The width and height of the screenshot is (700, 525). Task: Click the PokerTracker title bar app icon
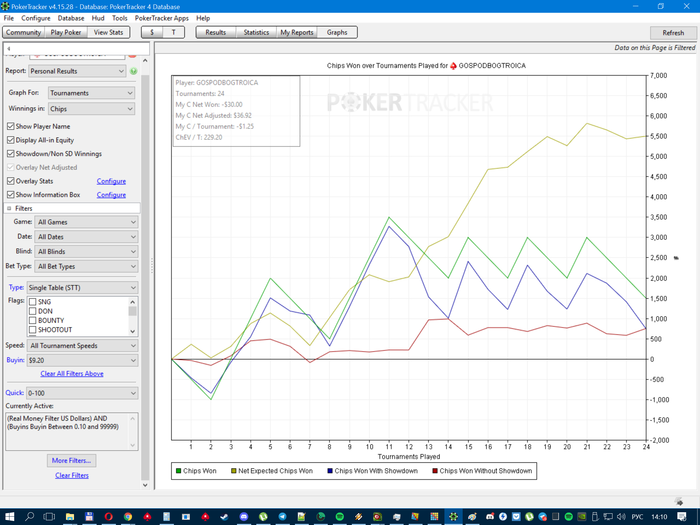5,6
